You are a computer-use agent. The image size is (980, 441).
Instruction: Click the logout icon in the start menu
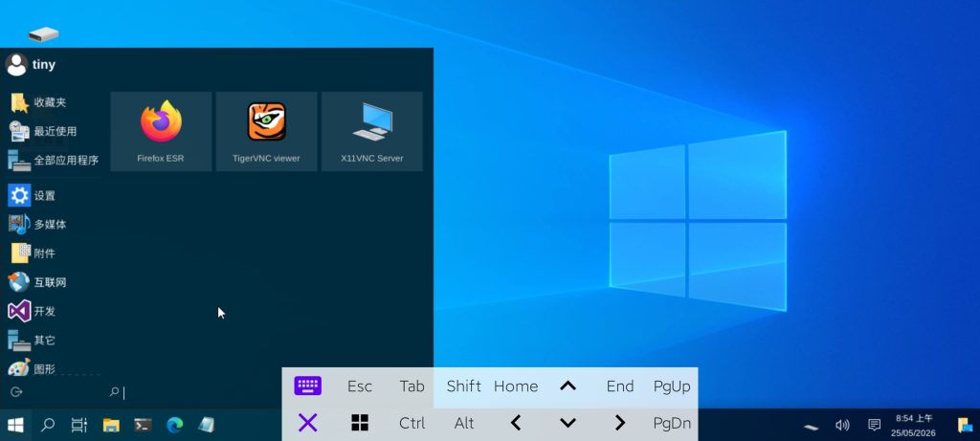click(x=17, y=391)
